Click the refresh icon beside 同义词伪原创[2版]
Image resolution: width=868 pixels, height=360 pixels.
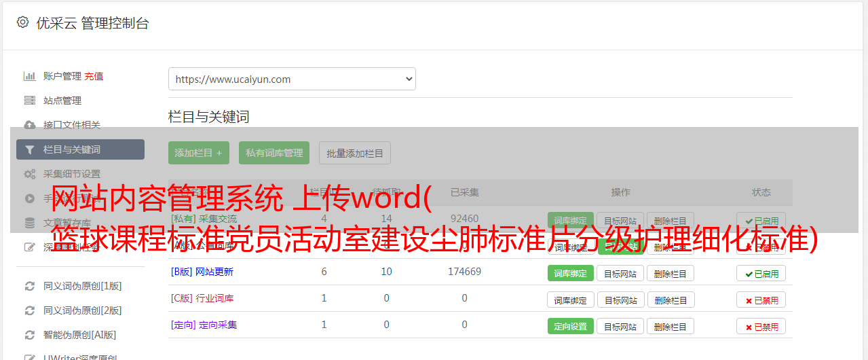pos(30,310)
